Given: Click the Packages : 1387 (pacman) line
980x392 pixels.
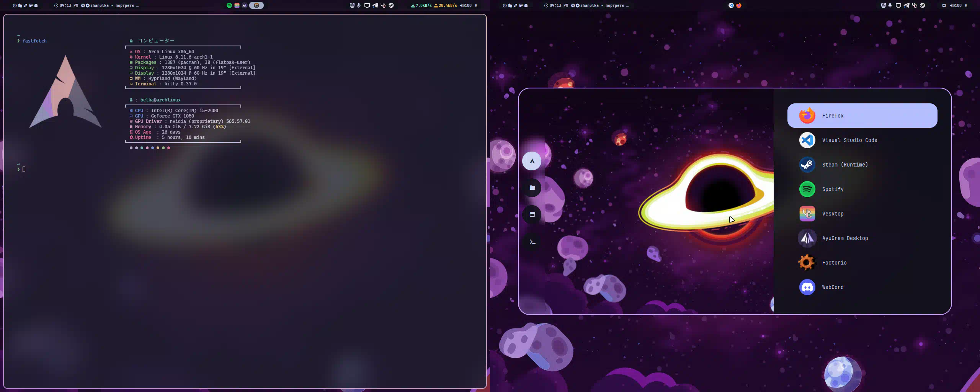Looking at the screenshot, I should (x=190, y=62).
